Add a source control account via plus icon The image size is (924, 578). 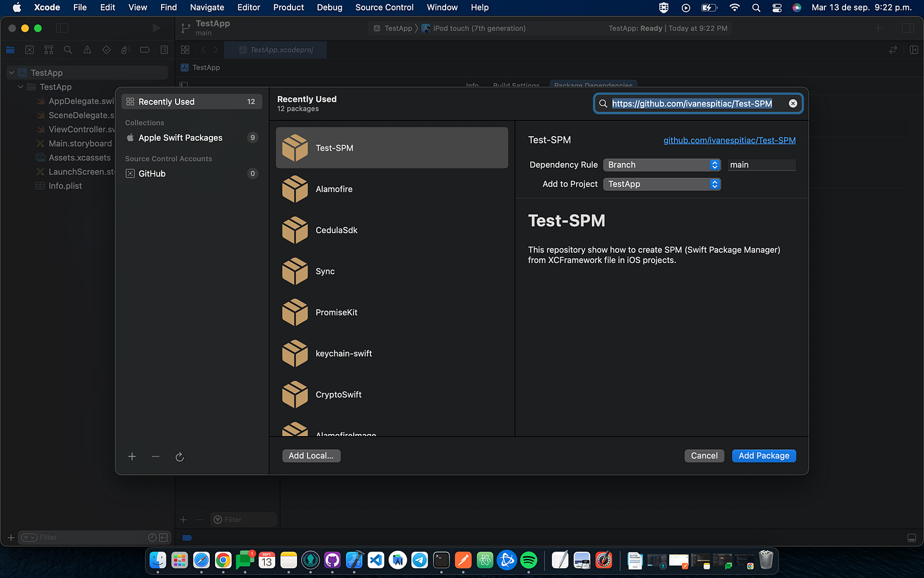tap(132, 456)
